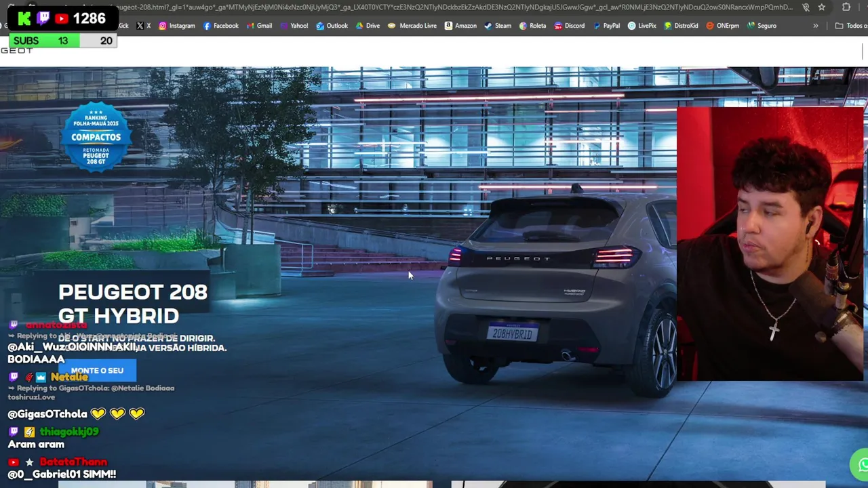
Task: Open the Mercado Livre bookmark
Action: (412, 26)
